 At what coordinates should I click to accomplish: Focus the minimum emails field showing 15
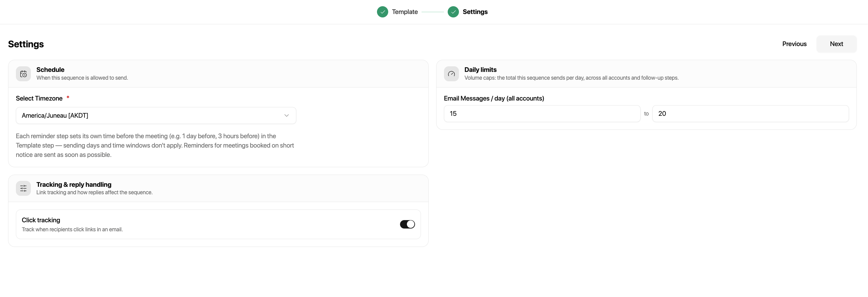[x=542, y=114]
